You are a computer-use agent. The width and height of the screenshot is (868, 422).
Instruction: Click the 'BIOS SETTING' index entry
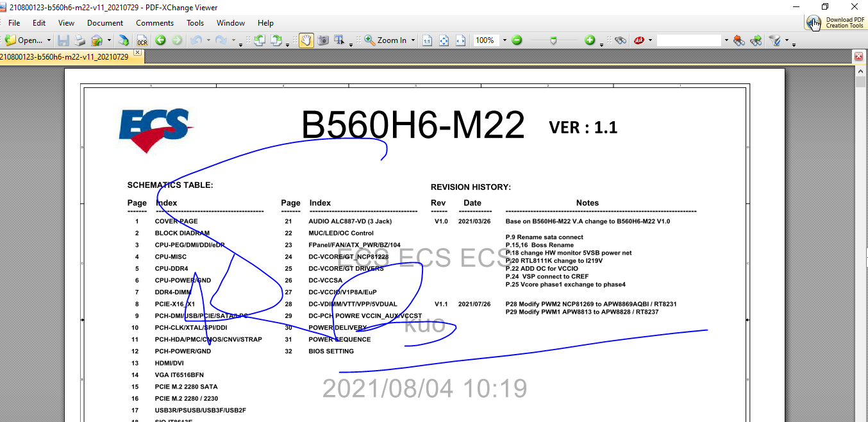(331, 351)
